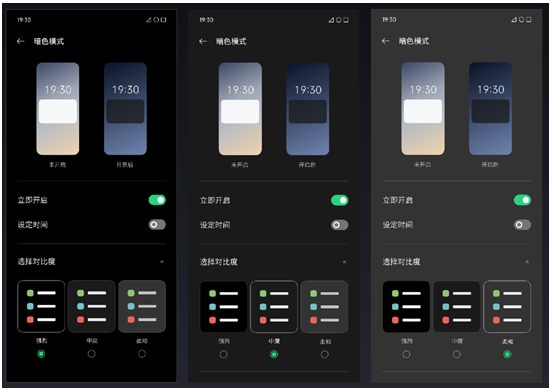Turn off 立即开启 switch on black-background screen
Image resolution: width=551 pixels, height=389 pixels.
coord(157,200)
